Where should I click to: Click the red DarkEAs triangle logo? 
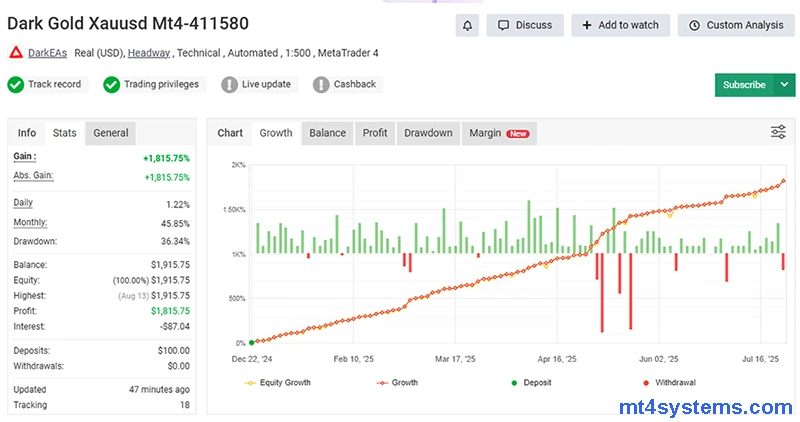point(15,53)
